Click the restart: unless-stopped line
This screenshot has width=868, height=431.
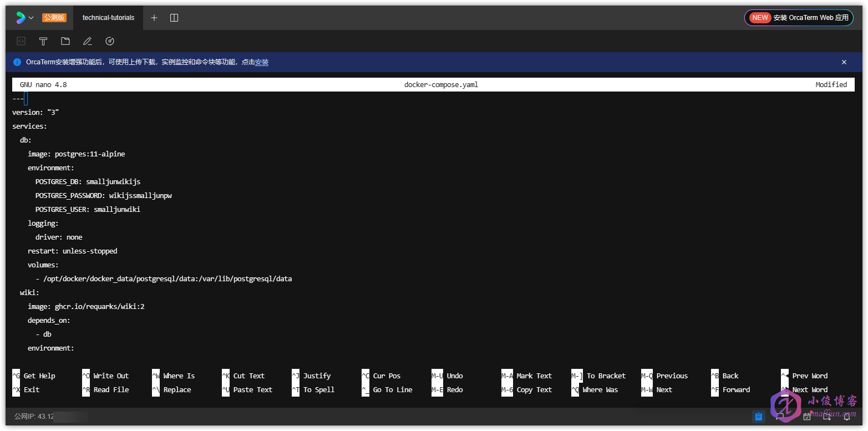coord(73,251)
